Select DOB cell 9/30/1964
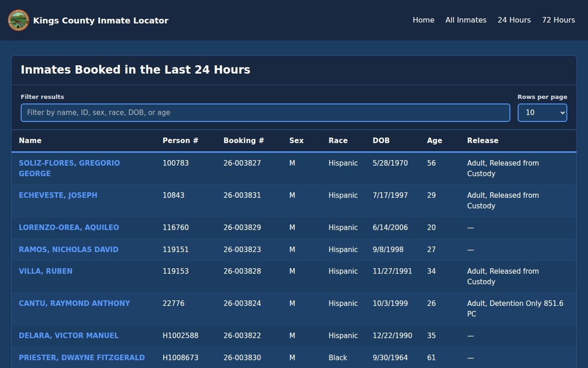Viewport: 588px width, 368px height. pyautogui.click(x=390, y=357)
